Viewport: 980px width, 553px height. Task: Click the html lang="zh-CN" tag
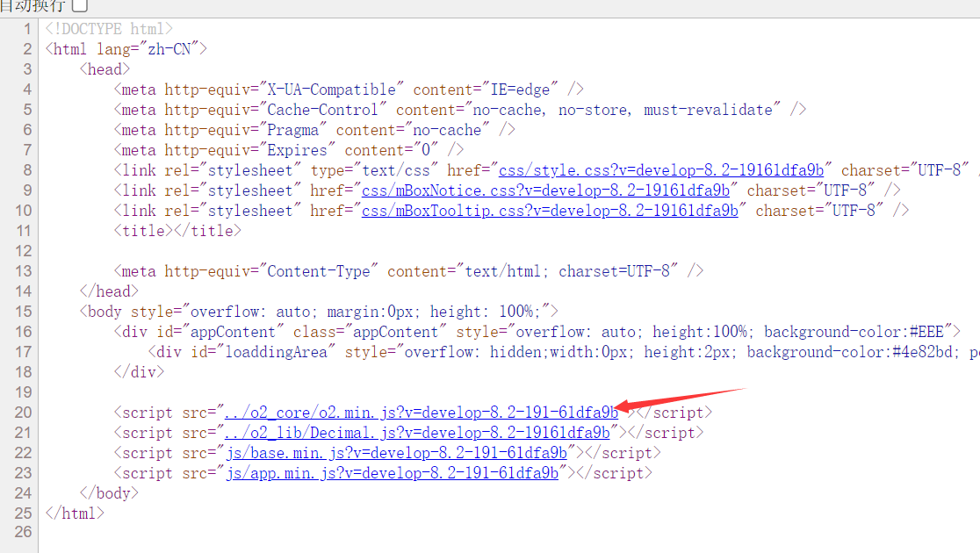click(x=126, y=49)
